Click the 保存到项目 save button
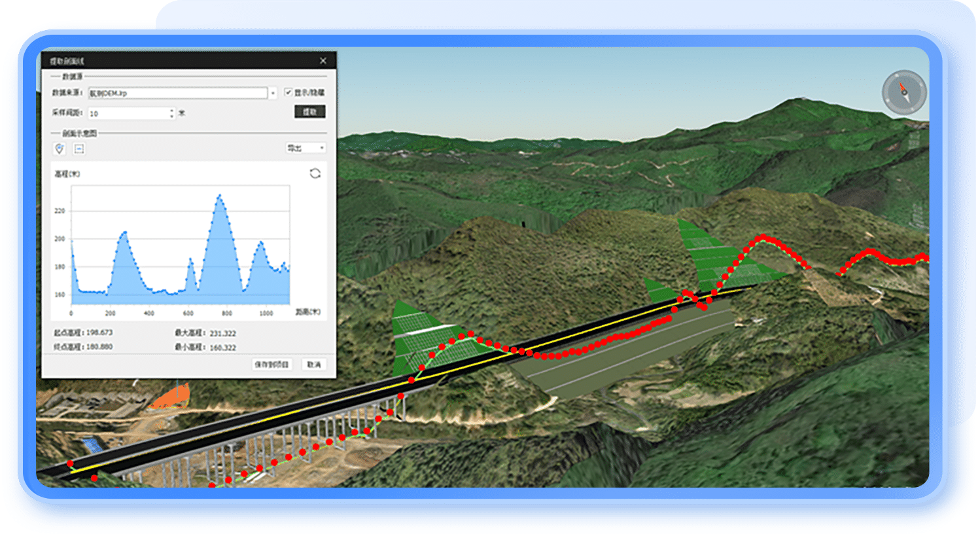The image size is (980, 538). [271, 365]
